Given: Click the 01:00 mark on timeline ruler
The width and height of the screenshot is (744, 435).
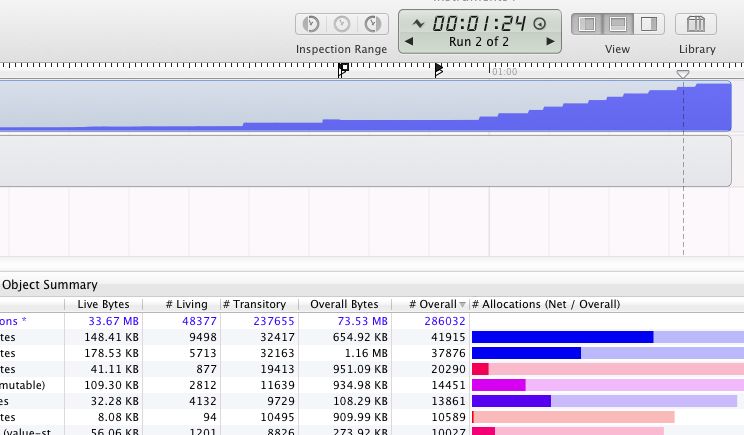Looking at the screenshot, I should click(504, 72).
